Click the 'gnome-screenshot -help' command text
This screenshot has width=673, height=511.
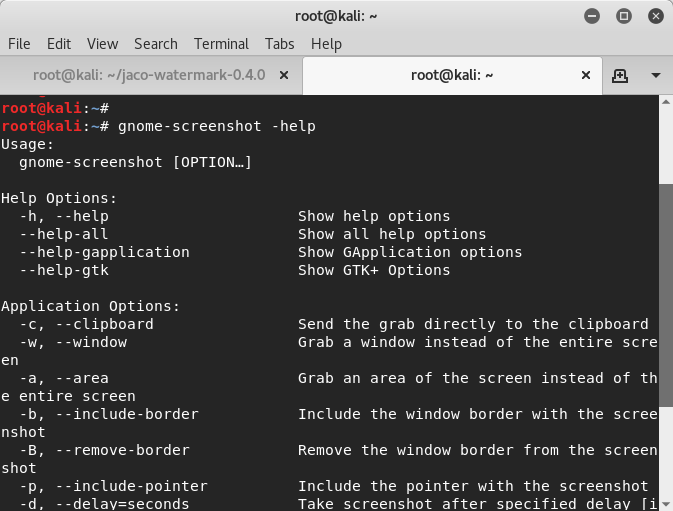[x=217, y=126]
